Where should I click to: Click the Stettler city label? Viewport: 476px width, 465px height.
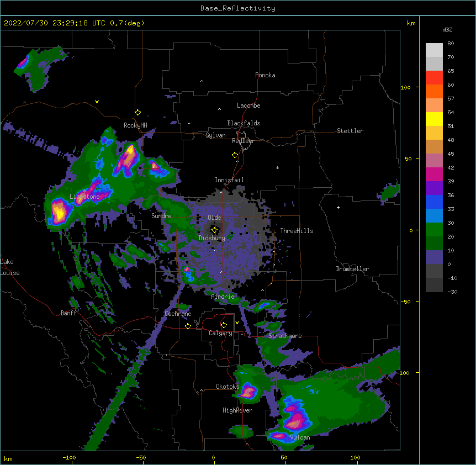[350, 131]
